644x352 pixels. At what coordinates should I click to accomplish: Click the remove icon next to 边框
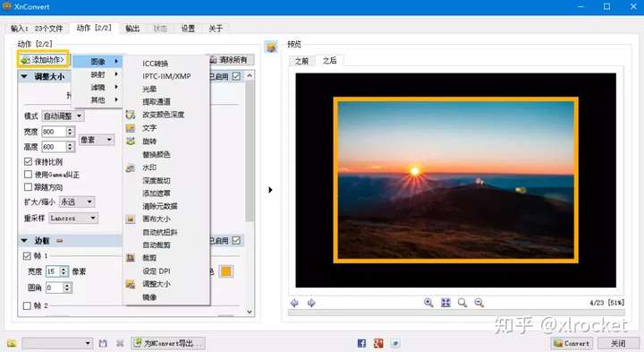point(60,241)
